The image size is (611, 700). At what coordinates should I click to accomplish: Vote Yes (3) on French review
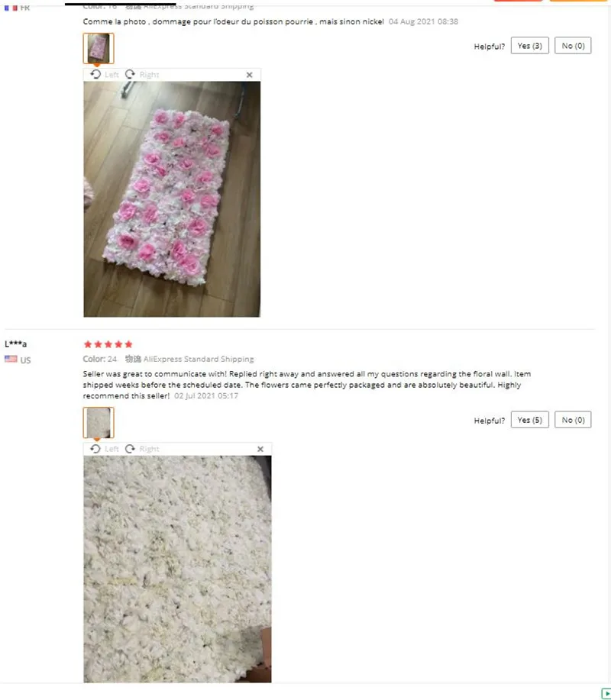coord(530,46)
